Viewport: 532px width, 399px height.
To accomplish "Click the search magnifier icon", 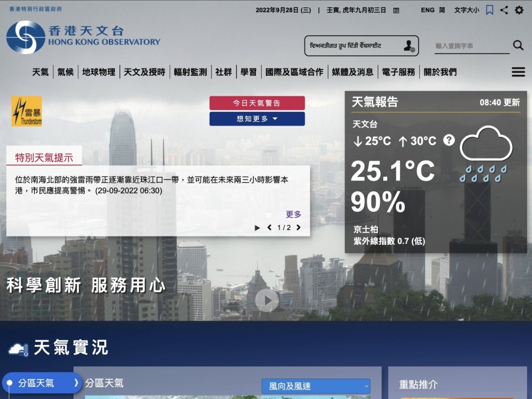I will click(x=518, y=45).
